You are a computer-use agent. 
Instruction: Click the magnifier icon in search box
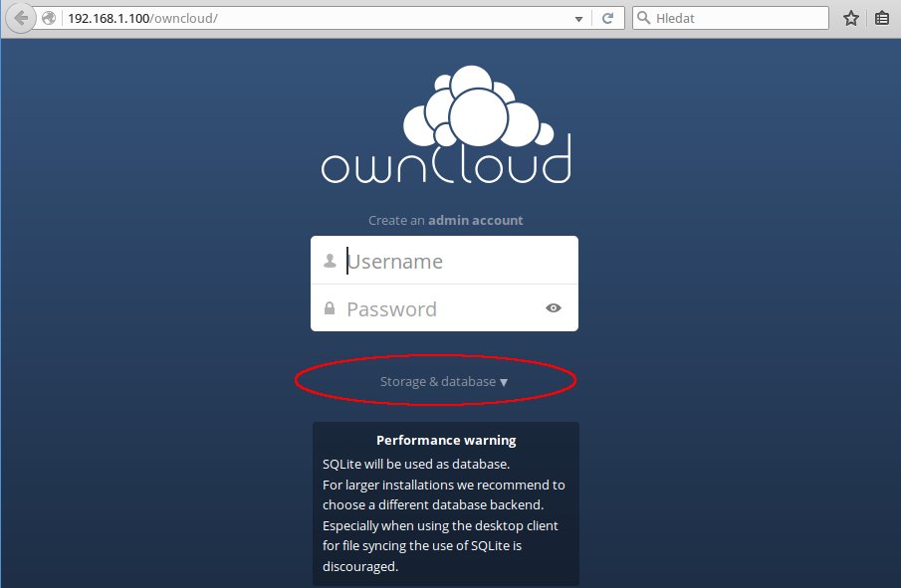tap(644, 18)
